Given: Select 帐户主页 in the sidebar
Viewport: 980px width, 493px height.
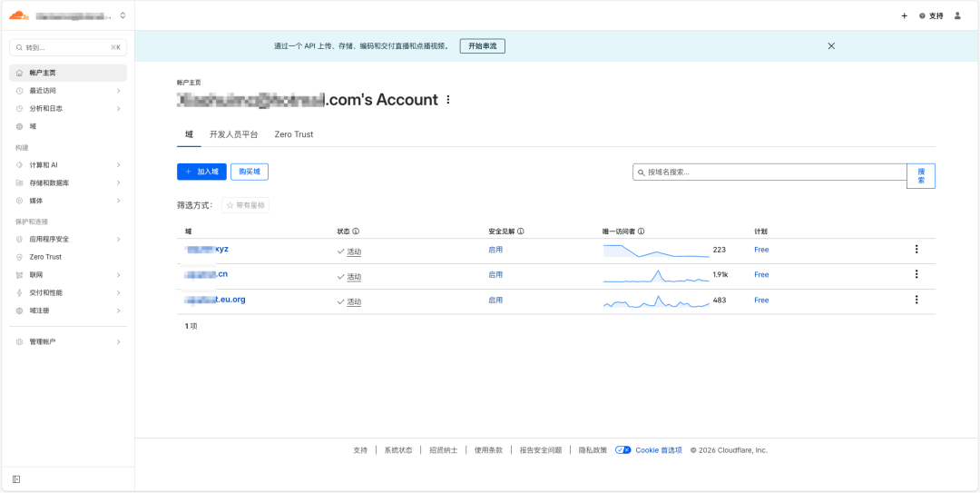Looking at the screenshot, I should pos(68,74).
